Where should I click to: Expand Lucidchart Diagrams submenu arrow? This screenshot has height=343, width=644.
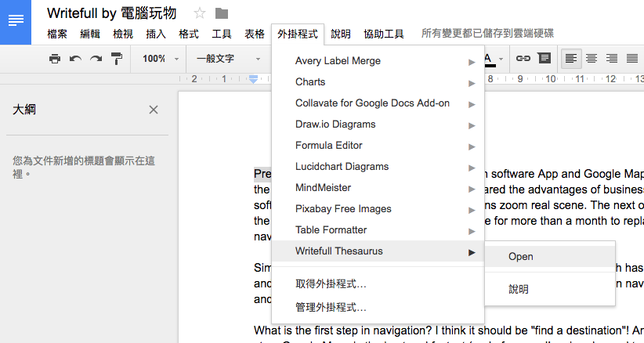click(x=472, y=168)
